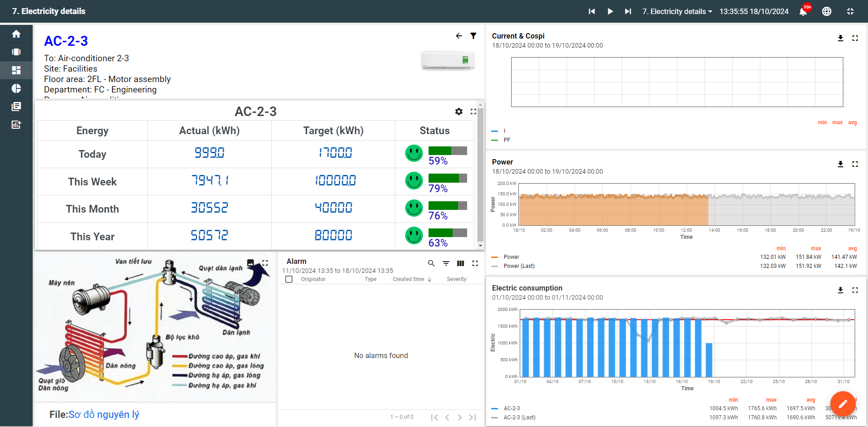Click the energy table scroll down arrow

pos(481,246)
